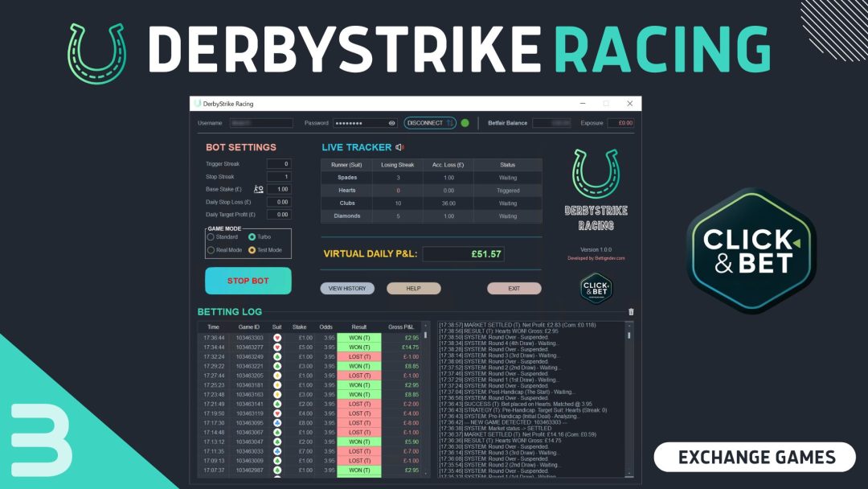The height and width of the screenshot is (489, 868).
Task: Click the Triggered status for Hearts
Action: click(x=508, y=191)
